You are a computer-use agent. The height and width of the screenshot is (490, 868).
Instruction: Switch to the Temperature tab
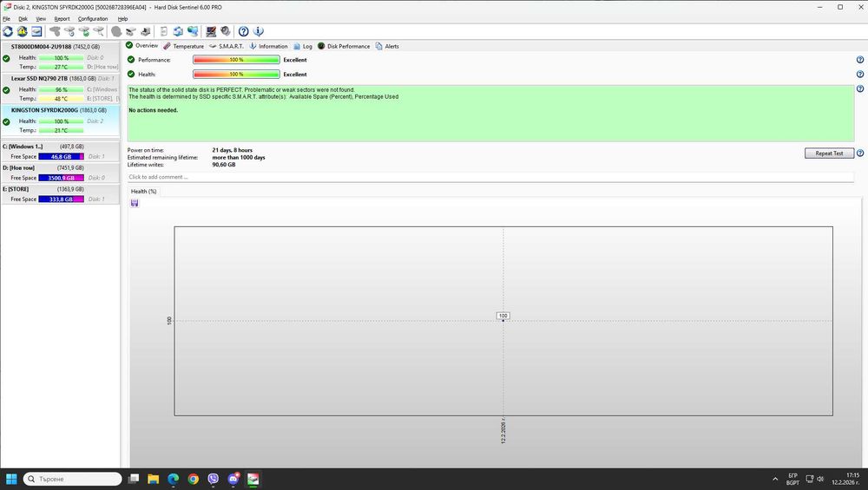tap(184, 46)
